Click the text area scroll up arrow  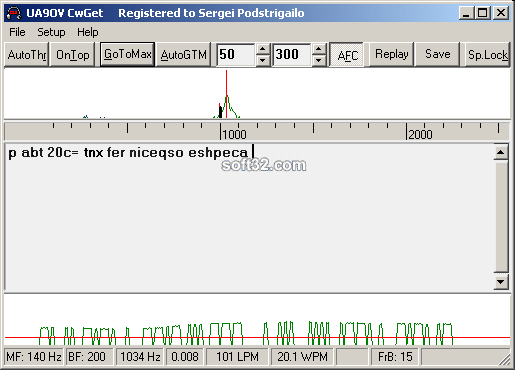tap(501, 152)
